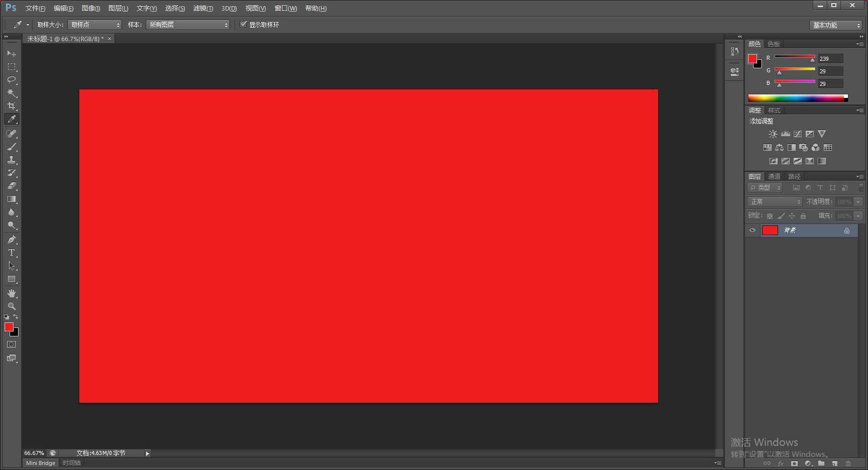
Task: Add a Brightness/Contrast adjustment
Action: pos(773,134)
